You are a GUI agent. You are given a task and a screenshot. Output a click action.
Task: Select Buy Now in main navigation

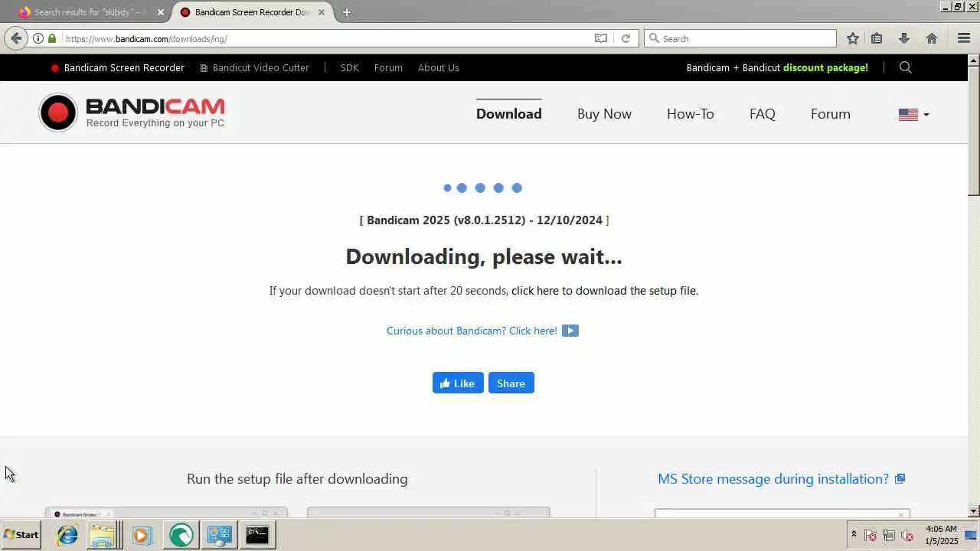coord(604,114)
